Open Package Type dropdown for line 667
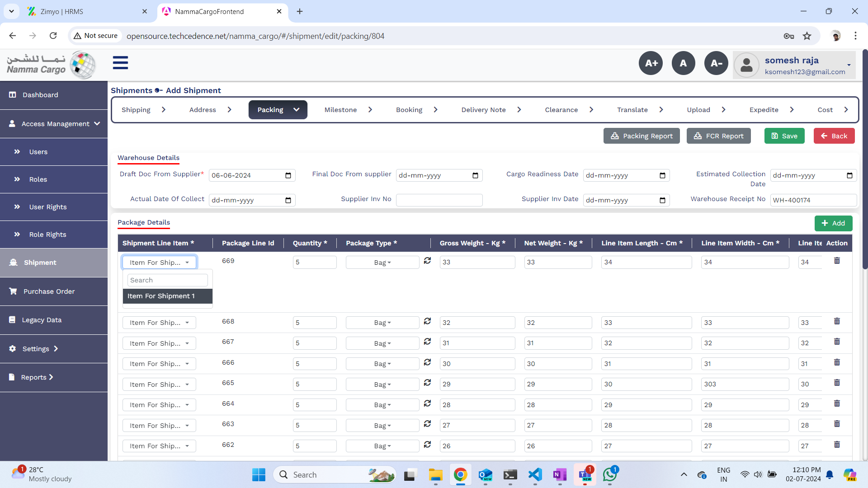The image size is (868, 488). point(382,343)
